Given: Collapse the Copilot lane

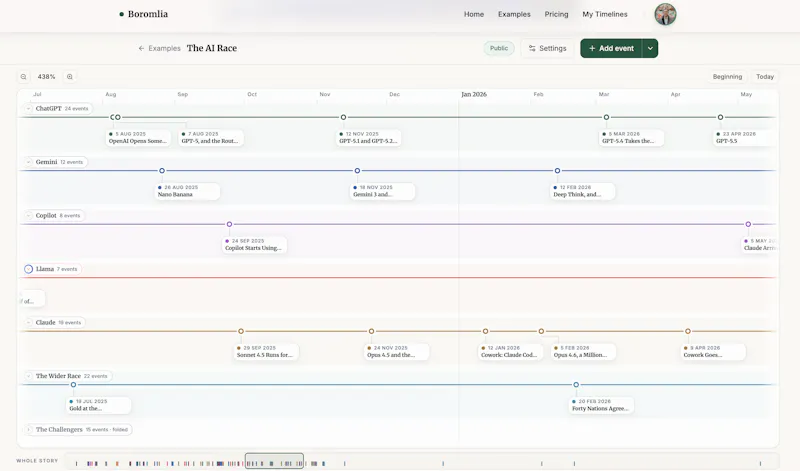Looking at the screenshot, I should (28, 215).
